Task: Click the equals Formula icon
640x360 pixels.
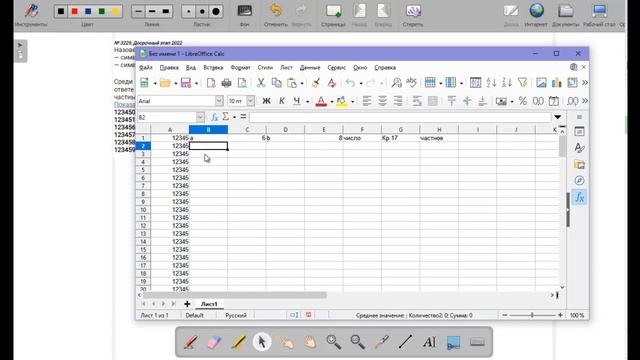Action: tap(243, 117)
